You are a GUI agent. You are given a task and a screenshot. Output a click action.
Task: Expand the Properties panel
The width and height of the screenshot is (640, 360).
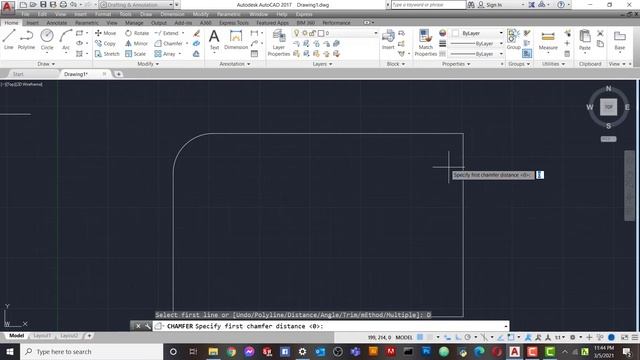(456, 64)
